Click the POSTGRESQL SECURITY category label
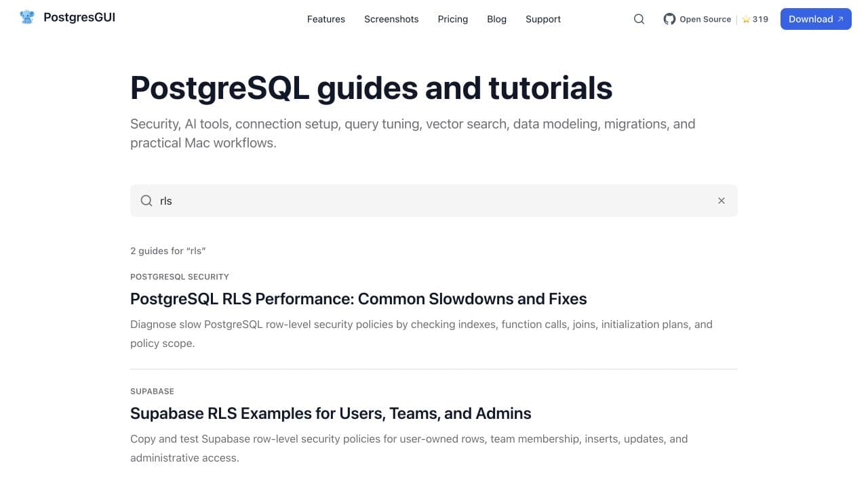 click(x=180, y=277)
